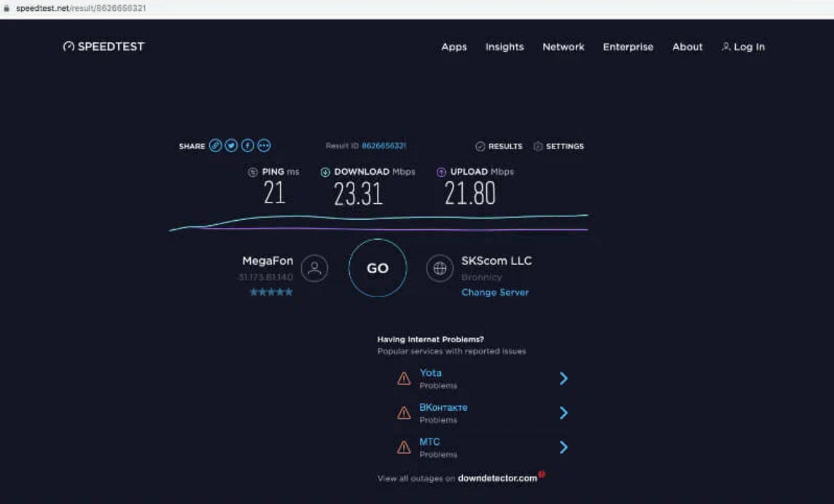This screenshot has width=834, height=504.
Task: Expand МТС chevron arrow
Action: click(564, 448)
